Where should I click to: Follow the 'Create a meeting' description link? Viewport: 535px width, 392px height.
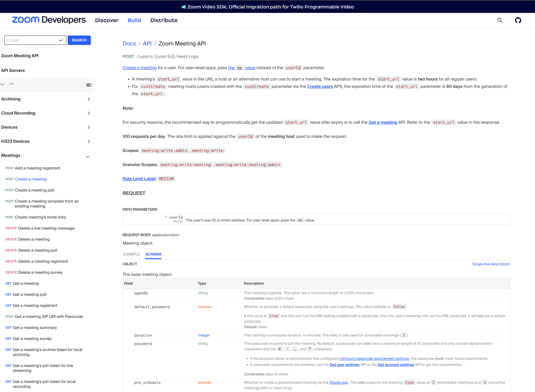140,68
